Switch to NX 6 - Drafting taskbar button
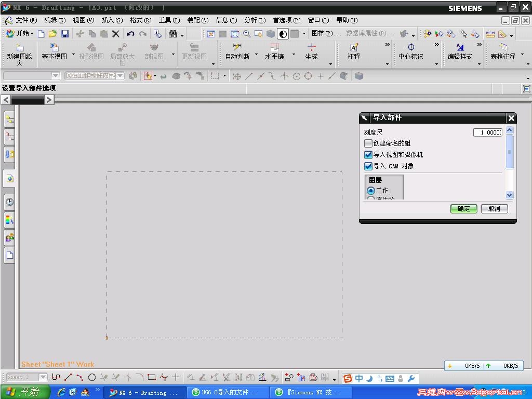The image size is (532, 399). 145,393
